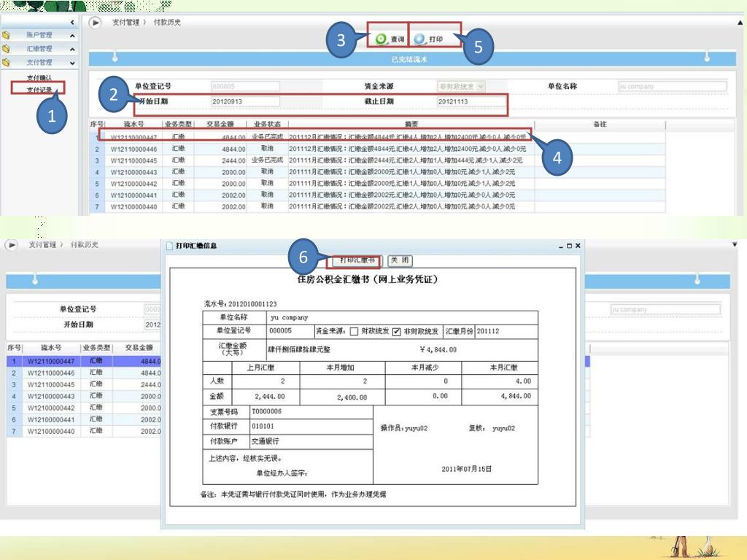Expand the 账户管理 menu section
Image resolution: width=747 pixels, height=560 pixels.
tap(71, 36)
